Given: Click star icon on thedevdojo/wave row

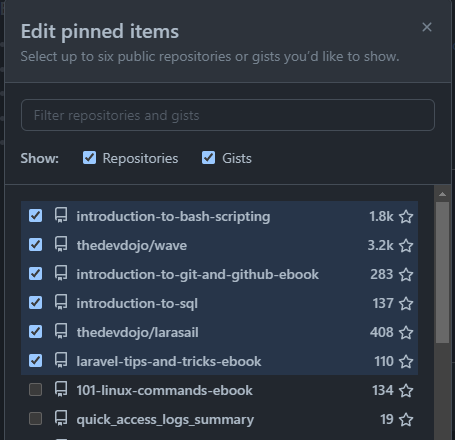Looking at the screenshot, I should pyautogui.click(x=406, y=246).
